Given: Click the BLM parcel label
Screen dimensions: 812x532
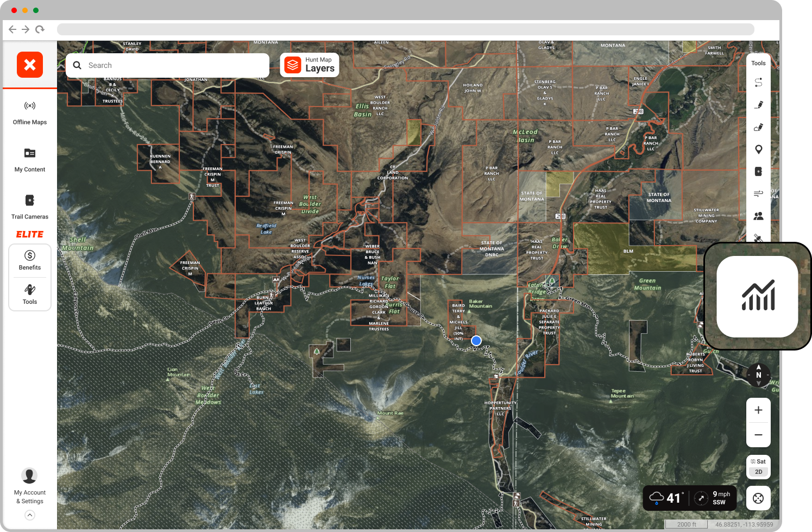Looking at the screenshot, I should click(628, 251).
